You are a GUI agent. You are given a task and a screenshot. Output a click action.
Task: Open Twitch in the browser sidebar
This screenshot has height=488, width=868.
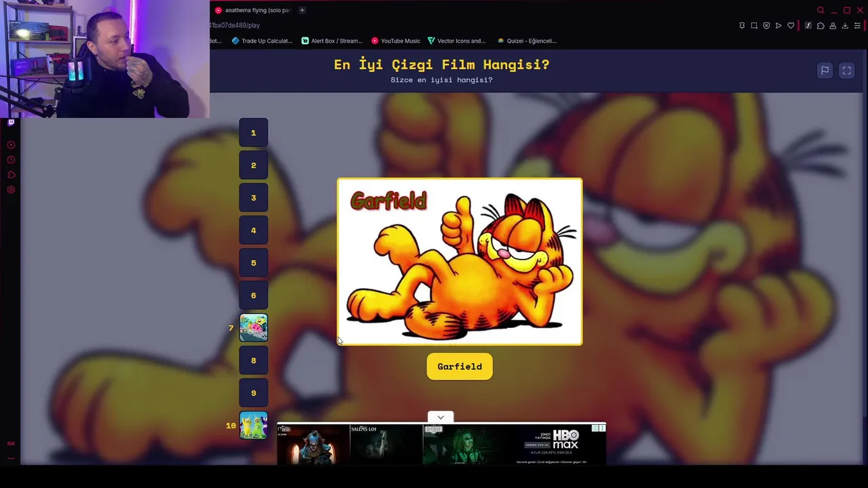[x=11, y=123]
